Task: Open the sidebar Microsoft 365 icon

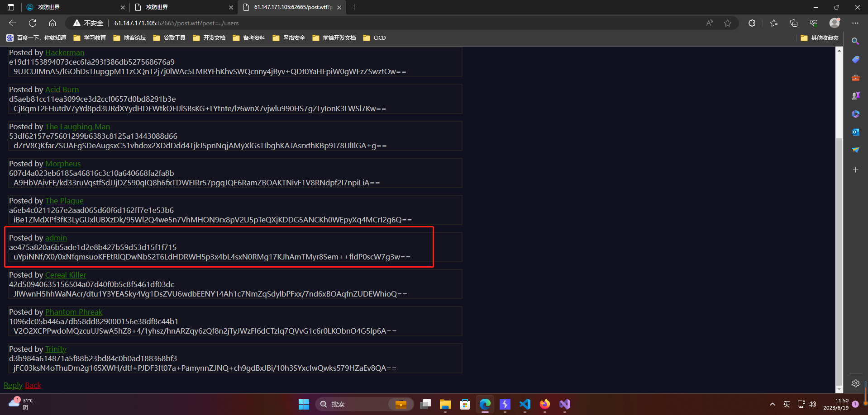Action: point(855,114)
